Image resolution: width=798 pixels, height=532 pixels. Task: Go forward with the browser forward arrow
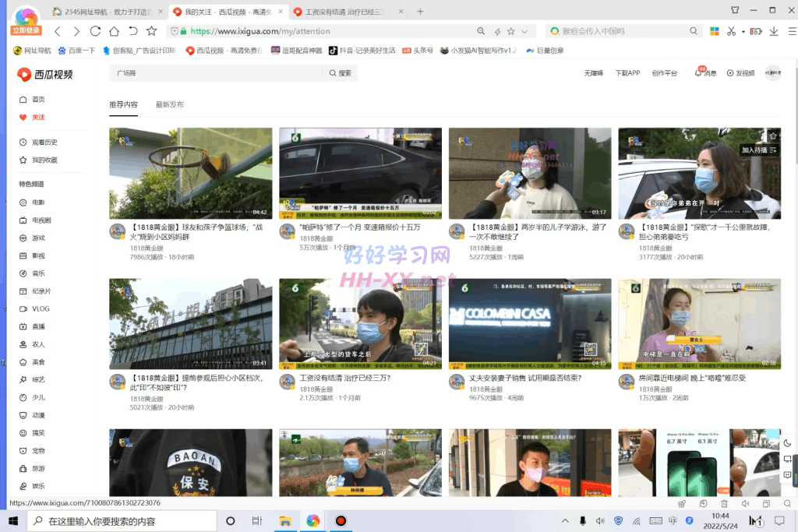tap(76, 31)
